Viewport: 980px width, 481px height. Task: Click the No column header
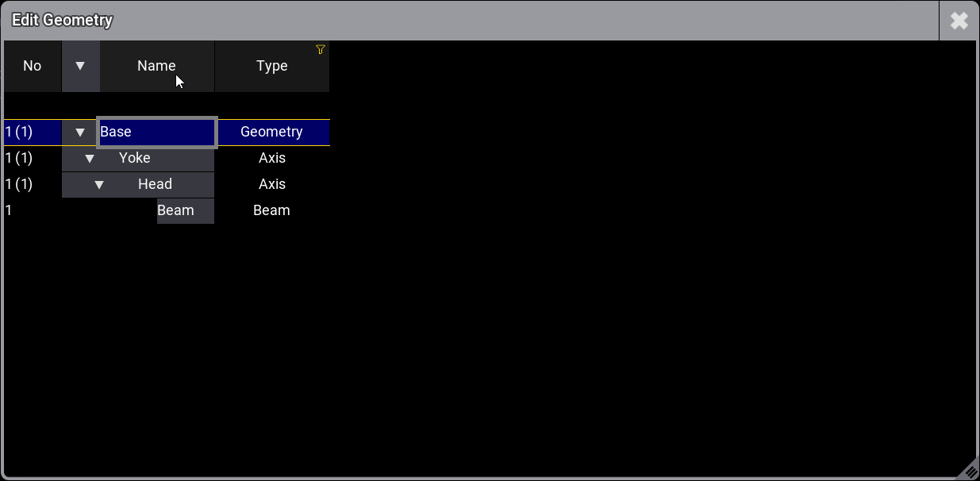click(32, 66)
